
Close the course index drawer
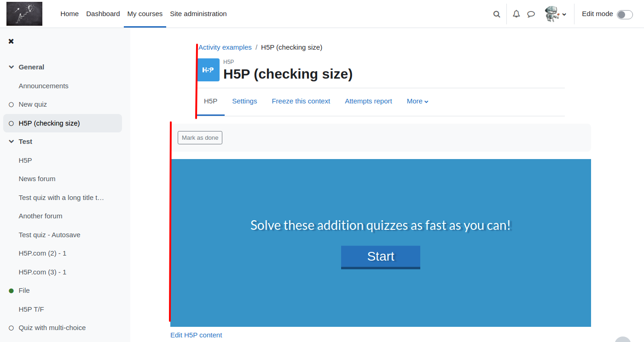pyautogui.click(x=11, y=41)
